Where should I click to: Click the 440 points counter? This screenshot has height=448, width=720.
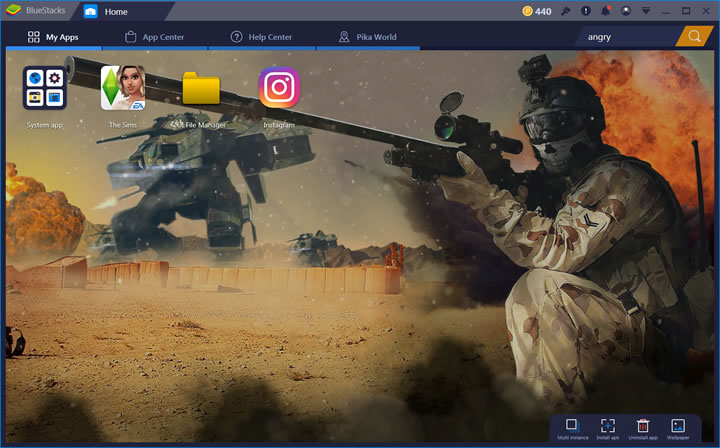tap(543, 11)
